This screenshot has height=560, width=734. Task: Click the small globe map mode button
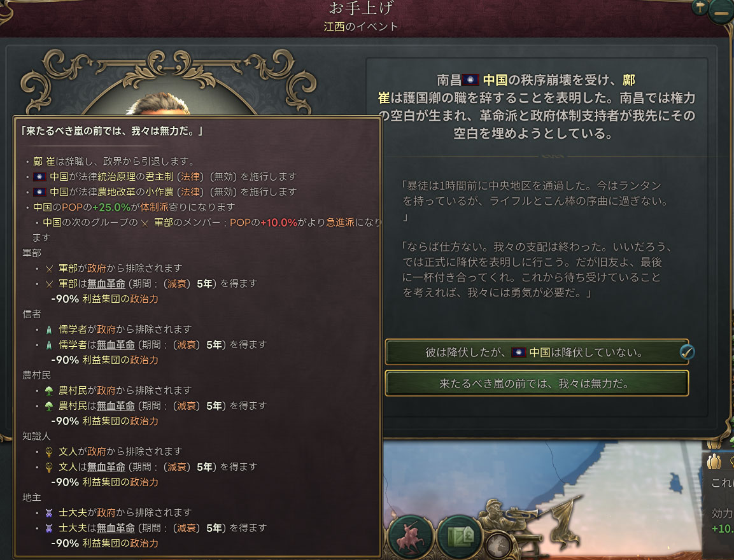click(x=498, y=545)
